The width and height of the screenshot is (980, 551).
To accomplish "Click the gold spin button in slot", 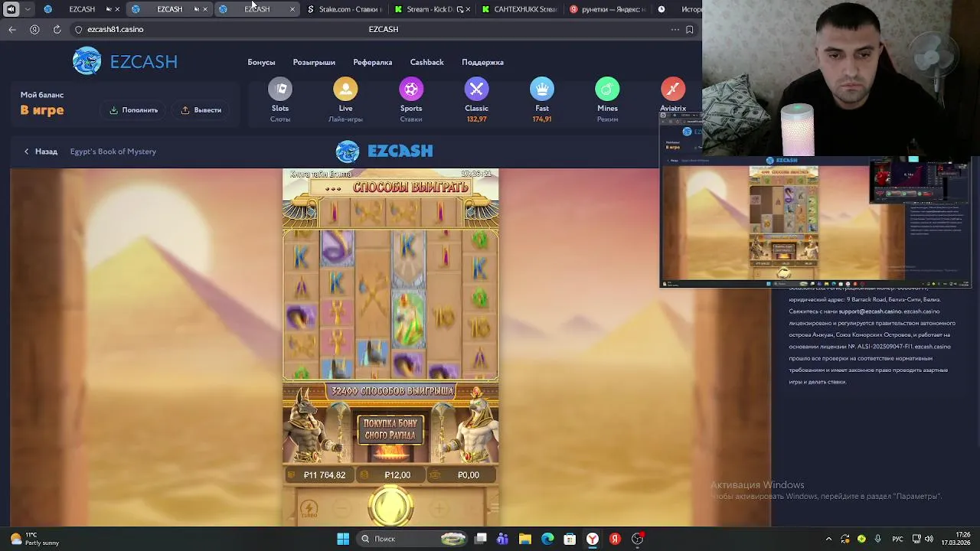I will (390, 506).
